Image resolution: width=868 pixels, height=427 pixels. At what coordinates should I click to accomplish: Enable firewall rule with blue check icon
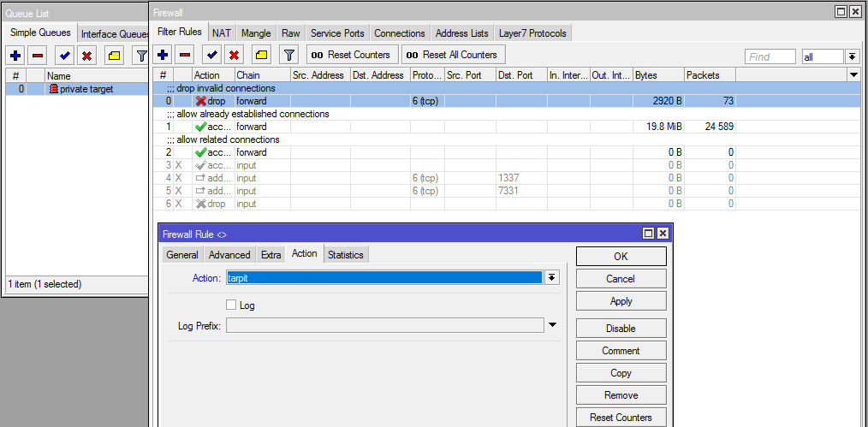[x=212, y=54]
